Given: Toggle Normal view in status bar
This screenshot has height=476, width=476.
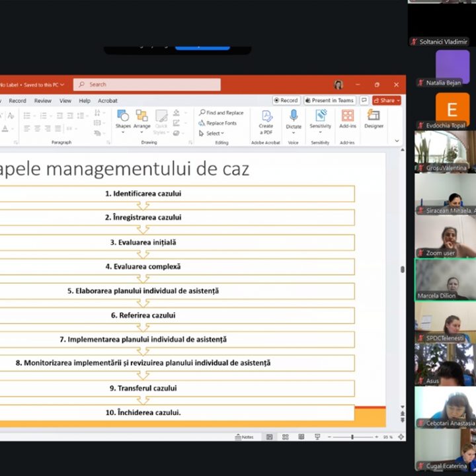Looking at the screenshot, I should (x=270, y=437).
